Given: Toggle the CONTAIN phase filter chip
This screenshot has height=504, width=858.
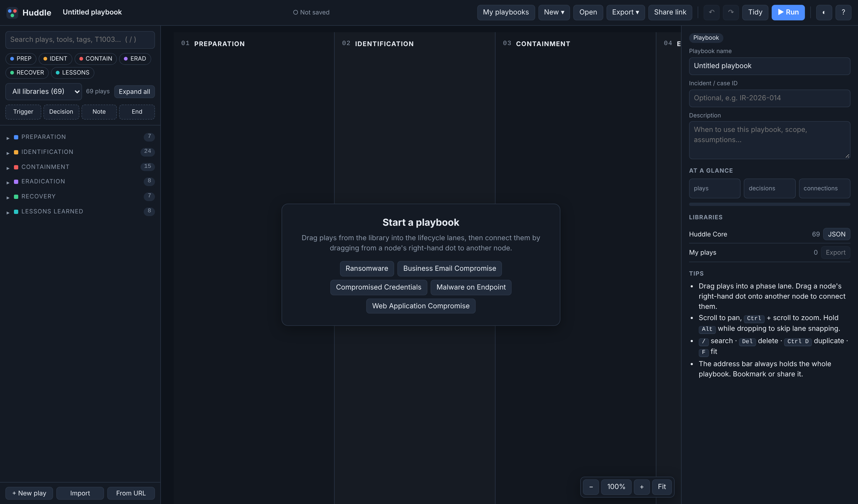Looking at the screenshot, I should 95,59.
